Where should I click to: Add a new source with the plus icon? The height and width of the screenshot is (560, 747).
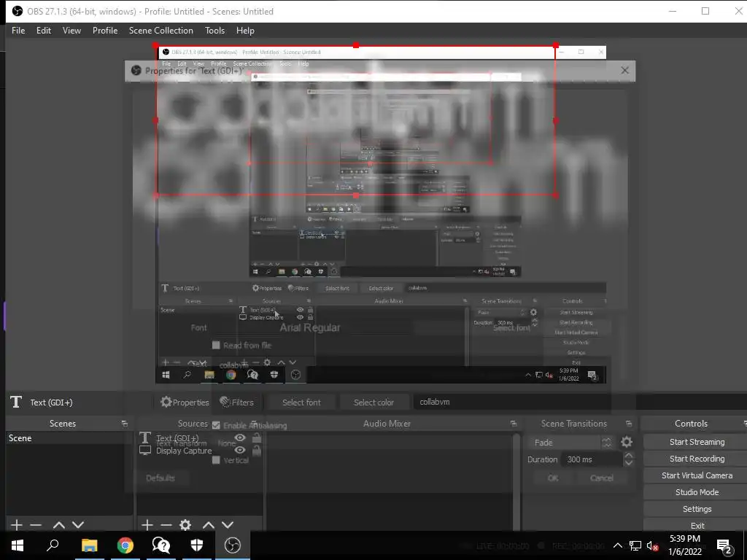point(147,525)
